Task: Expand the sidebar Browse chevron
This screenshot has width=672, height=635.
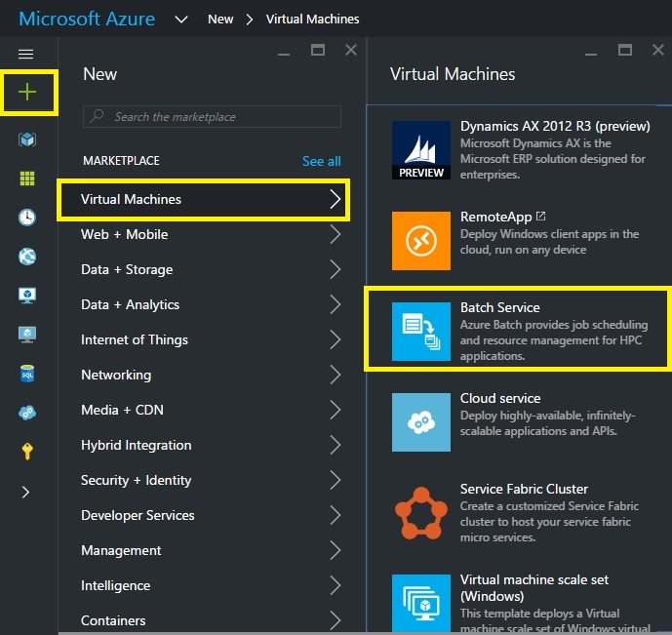Action: pos(25,492)
